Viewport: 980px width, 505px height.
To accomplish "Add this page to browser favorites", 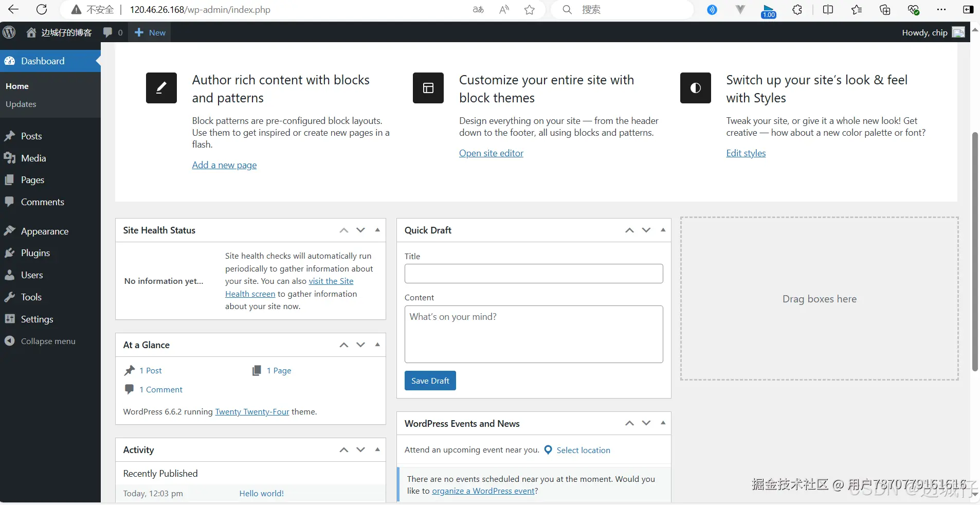I will click(529, 9).
